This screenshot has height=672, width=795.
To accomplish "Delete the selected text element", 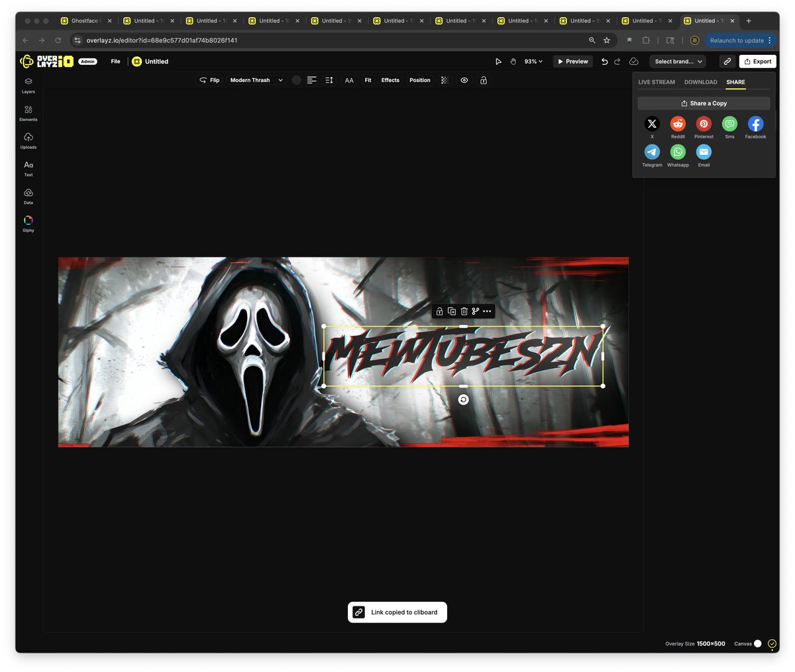I will (x=464, y=311).
